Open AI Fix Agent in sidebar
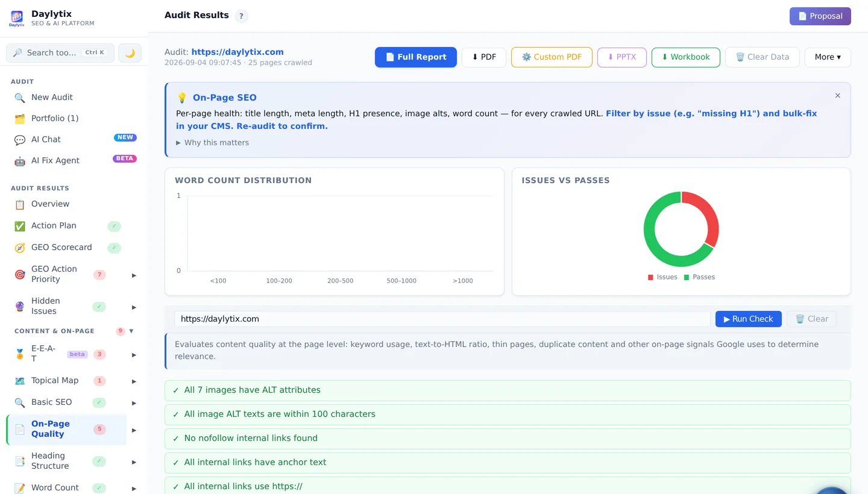 [55, 160]
